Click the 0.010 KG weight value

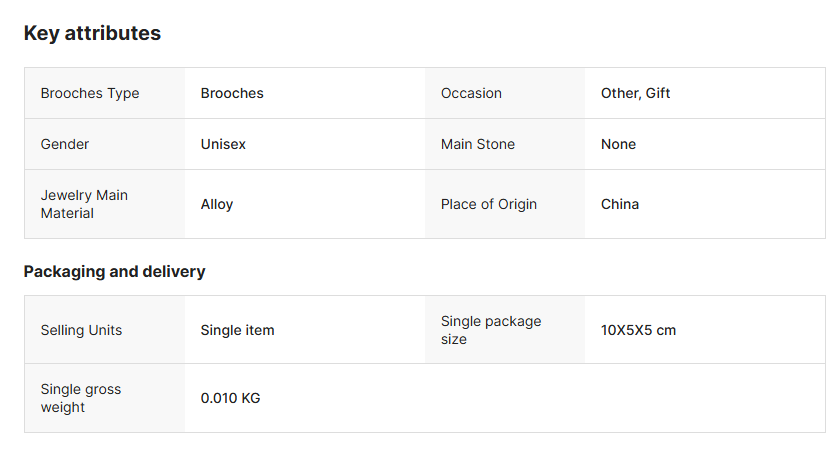pyautogui.click(x=231, y=398)
